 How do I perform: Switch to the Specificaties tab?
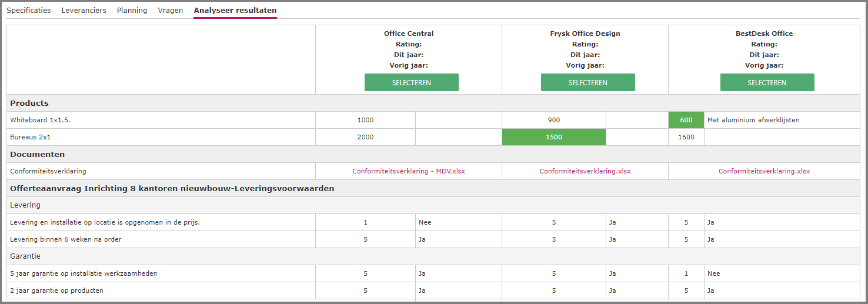[29, 11]
